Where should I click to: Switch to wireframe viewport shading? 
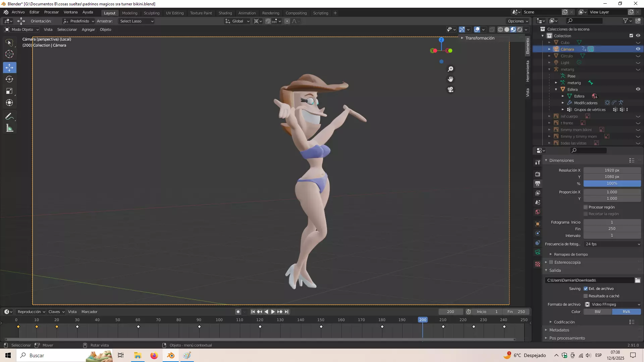coord(500,29)
